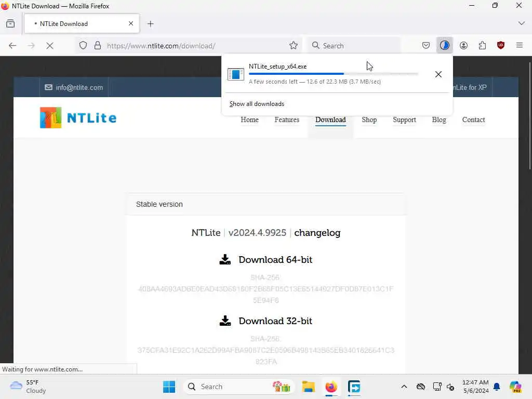Go back with the browser back arrow
Viewport: 532px width, 399px height.
(12, 46)
